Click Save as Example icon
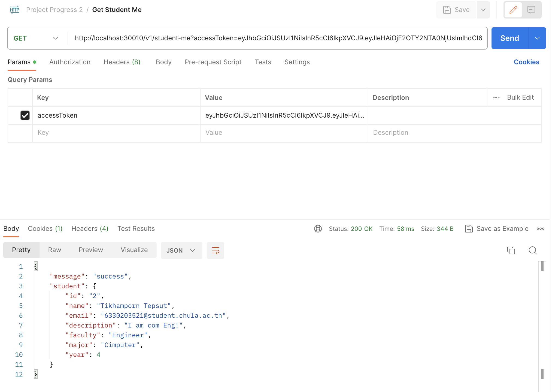 (469, 229)
